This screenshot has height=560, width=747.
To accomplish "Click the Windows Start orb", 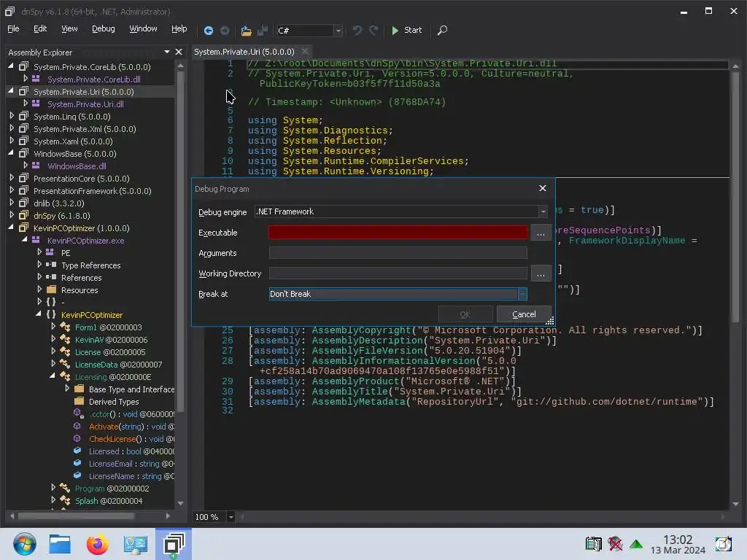I will click(x=24, y=543).
